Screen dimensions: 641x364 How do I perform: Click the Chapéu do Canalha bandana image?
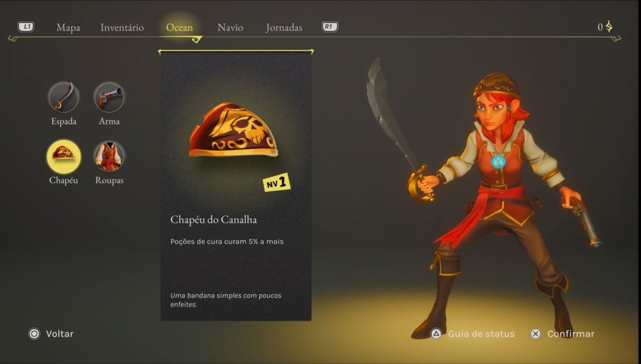[x=233, y=130]
